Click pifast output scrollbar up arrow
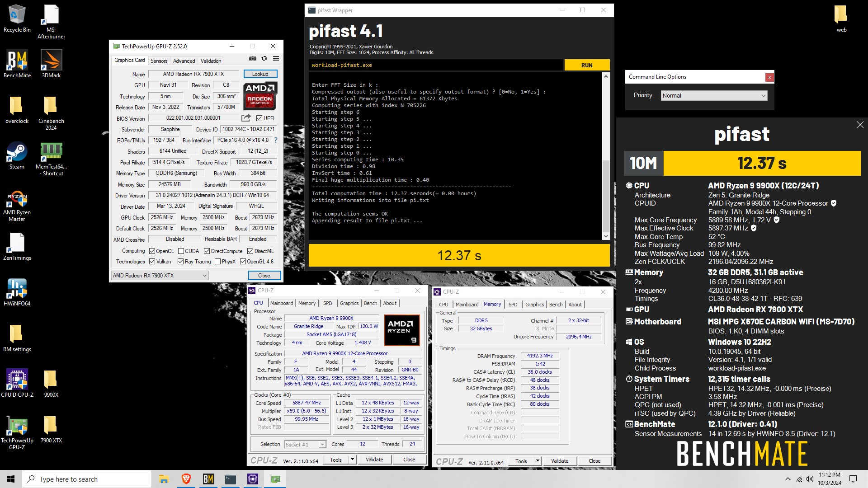Viewport: 868px width, 488px height. pyautogui.click(x=606, y=76)
